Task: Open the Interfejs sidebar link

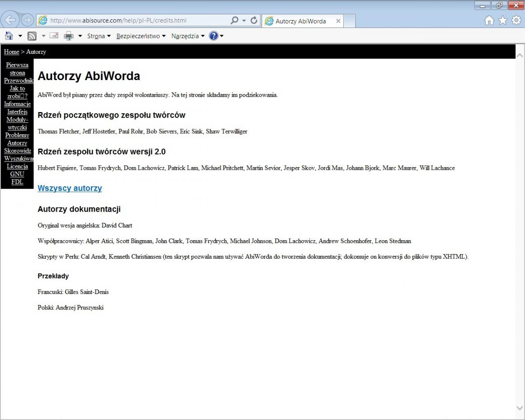Action: pos(17,112)
